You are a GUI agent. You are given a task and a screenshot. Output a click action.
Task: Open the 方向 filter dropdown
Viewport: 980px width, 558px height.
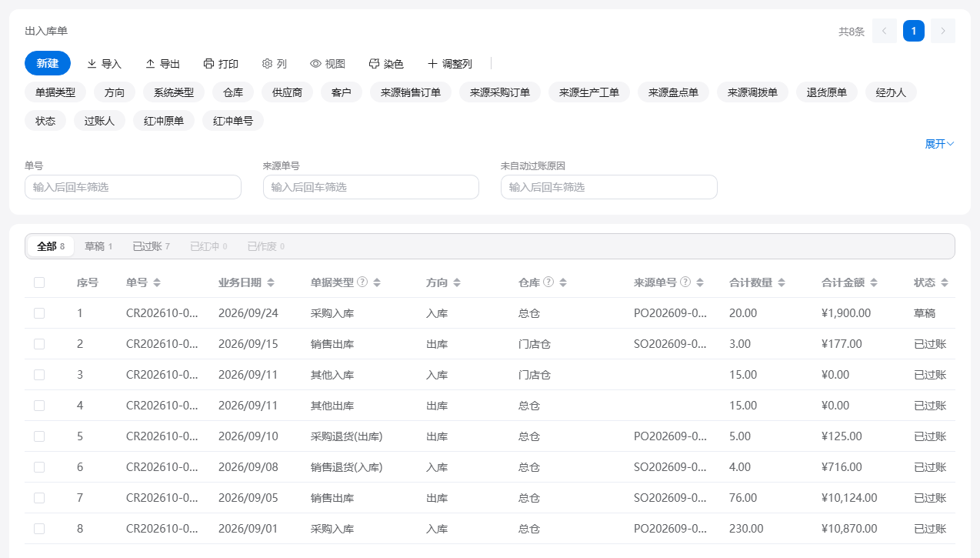(x=115, y=92)
